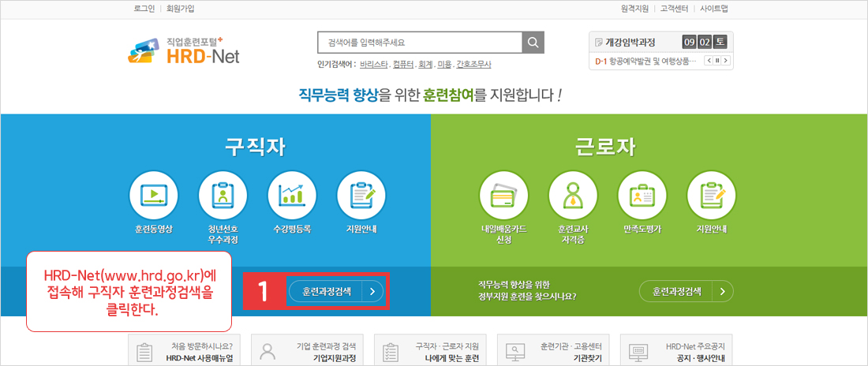Open 청년선호 우수과정 icon
868x366 pixels.
(223, 196)
